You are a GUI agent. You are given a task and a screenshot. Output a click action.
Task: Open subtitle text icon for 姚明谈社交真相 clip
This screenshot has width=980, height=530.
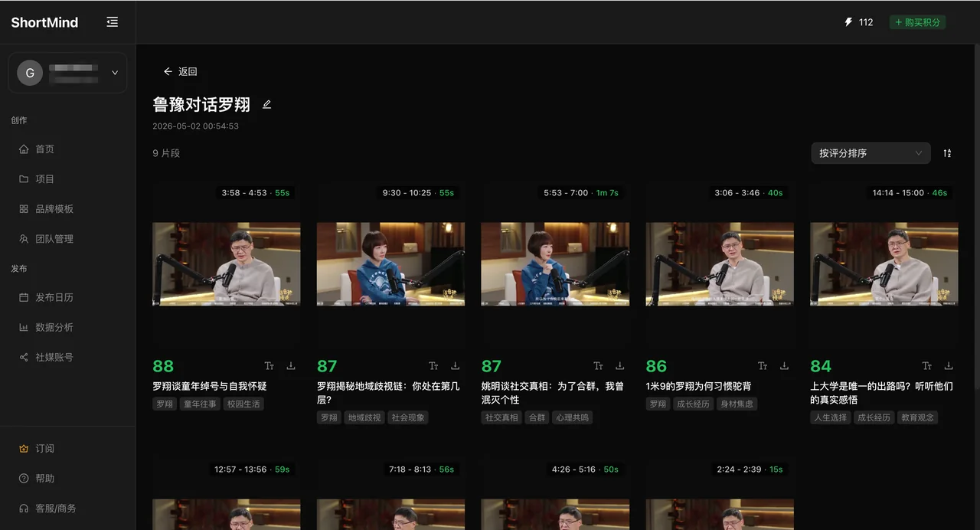pos(598,366)
